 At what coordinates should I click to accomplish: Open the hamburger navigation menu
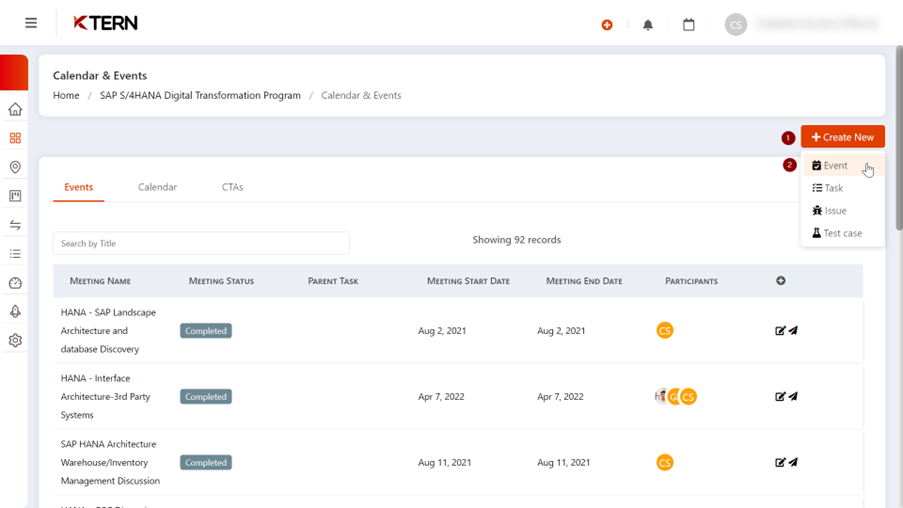(x=31, y=23)
